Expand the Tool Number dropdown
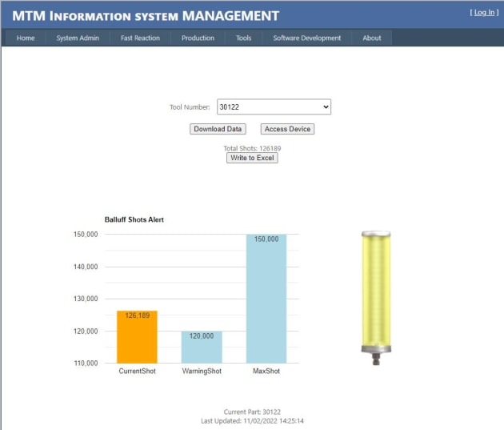The height and width of the screenshot is (430, 504). point(274,106)
